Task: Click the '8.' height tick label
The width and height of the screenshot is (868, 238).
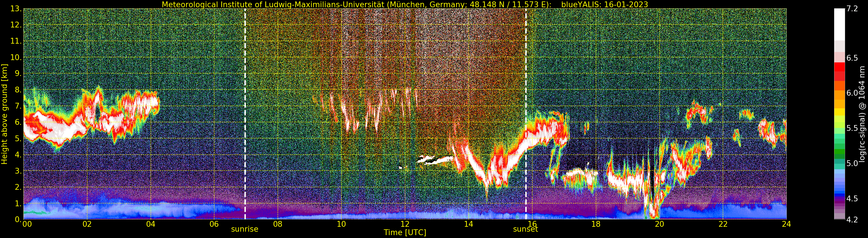Action: (18, 90)
